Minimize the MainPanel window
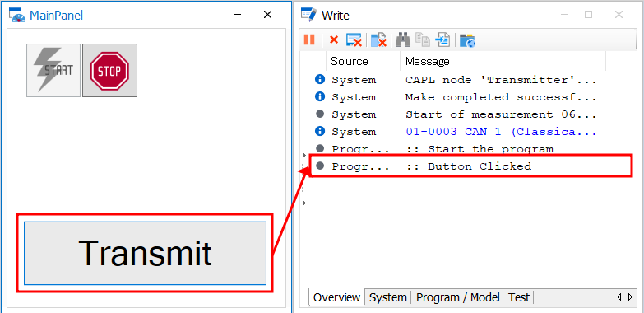The width and height of the screenshot is (644, 313). coord(237,15)
